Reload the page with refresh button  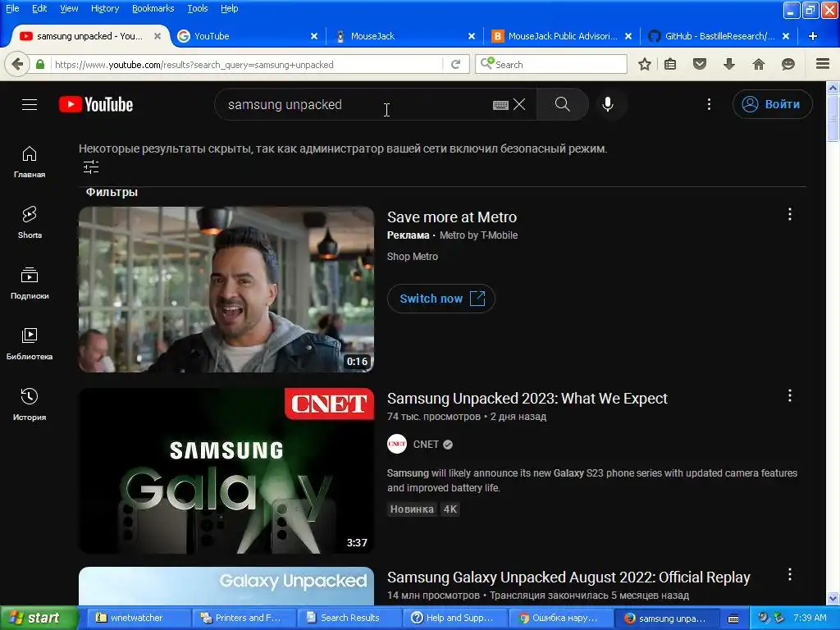456,64
